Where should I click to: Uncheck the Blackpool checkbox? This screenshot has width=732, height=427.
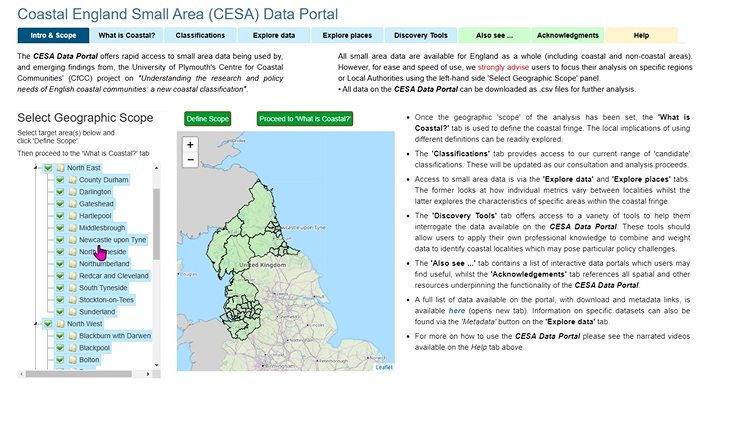pyautogui.click(x=60, y=348)
